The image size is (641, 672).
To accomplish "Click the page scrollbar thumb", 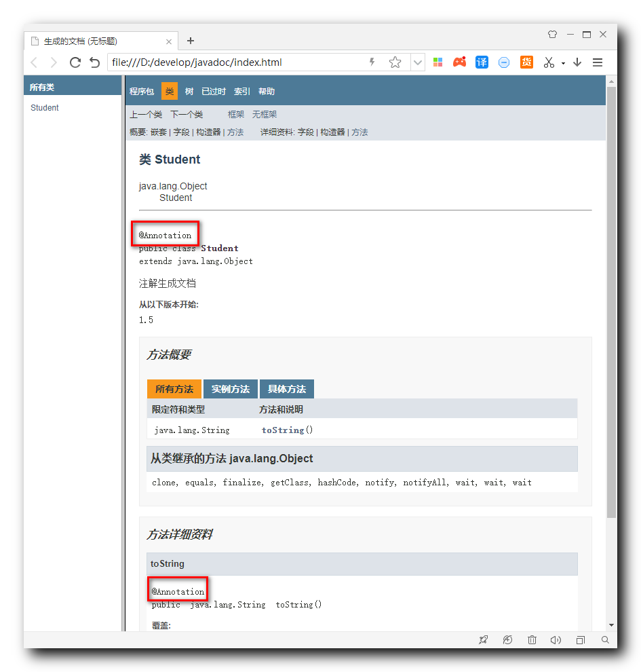I will tap(611, 302).
